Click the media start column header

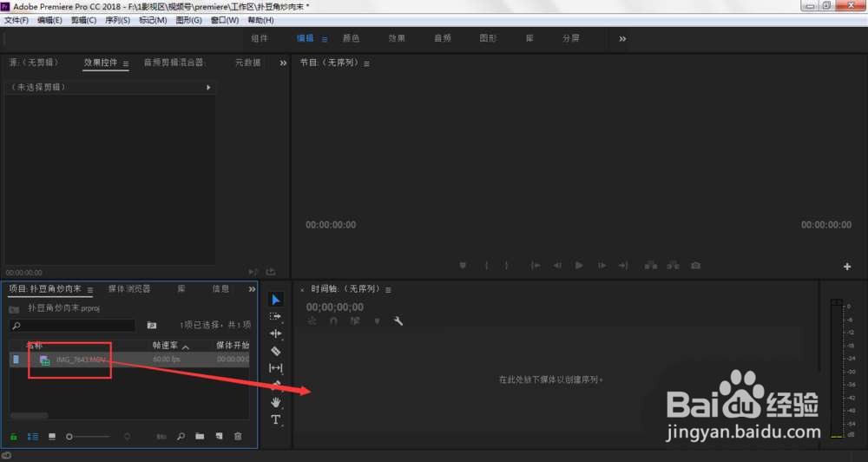(x=233, y=345)
